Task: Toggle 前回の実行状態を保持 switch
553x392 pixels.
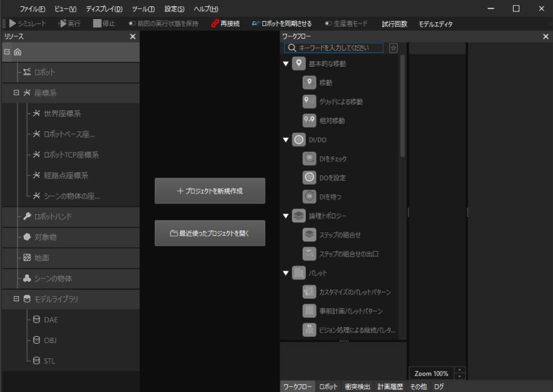Action: click(132, 24)
